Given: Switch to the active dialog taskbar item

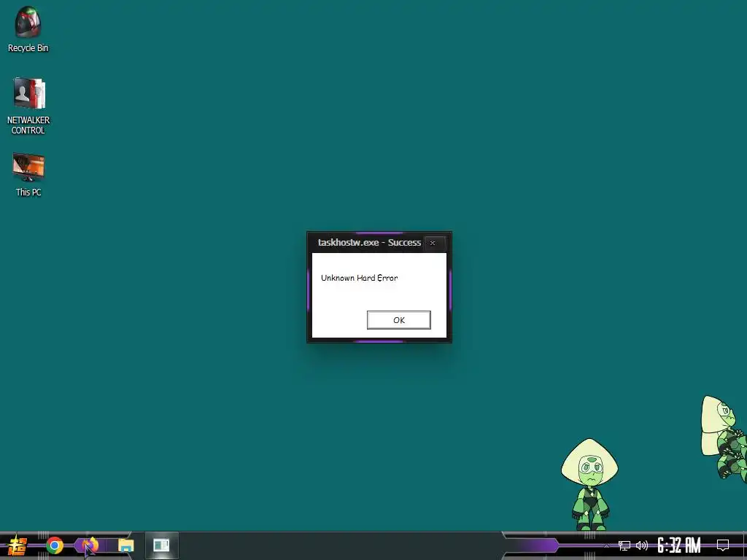Looking at the screenshot, I should point(161,545).
